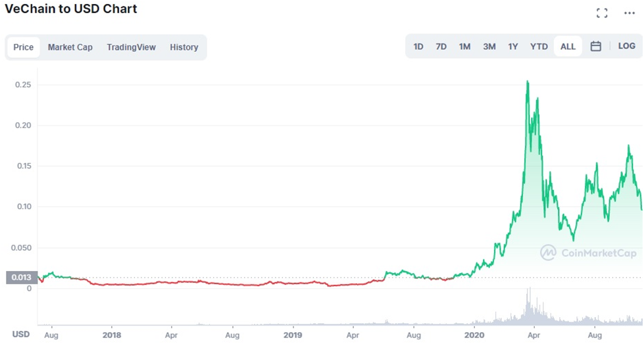Screen dimensions: 644x346
Task: Click the 2020 x-axis label
Action: (x=474, y=335)
